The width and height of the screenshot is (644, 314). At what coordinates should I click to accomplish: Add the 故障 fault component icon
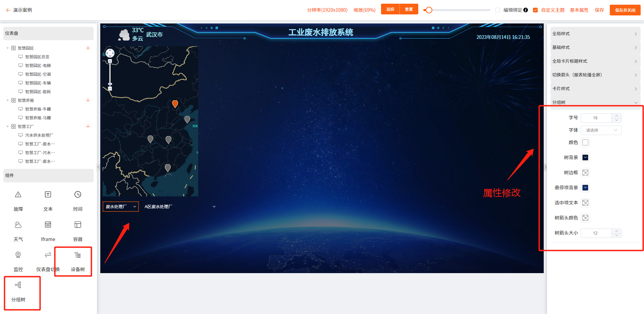18,195
